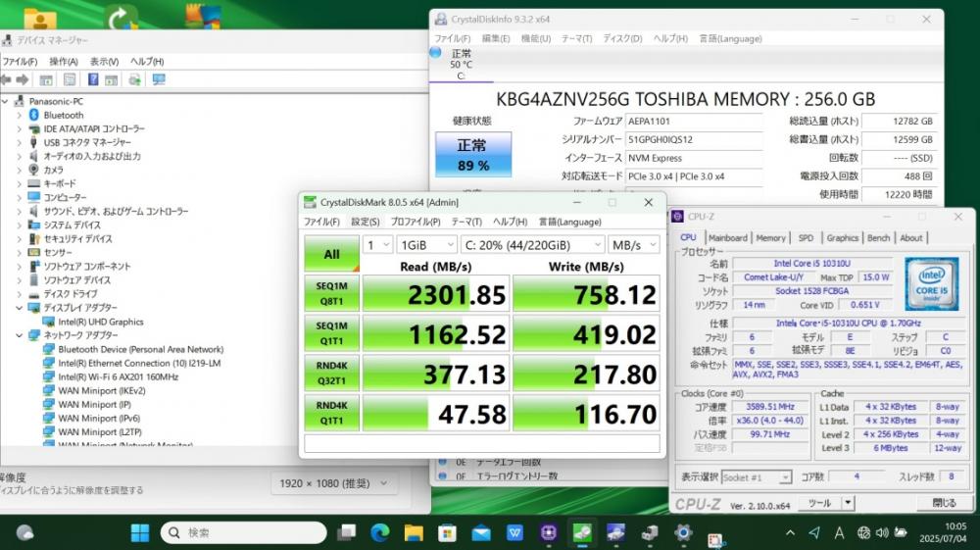Viewport: 980px width, 550px height.
Task: Expand the Bluetooth node
Action: coord(19,115)
